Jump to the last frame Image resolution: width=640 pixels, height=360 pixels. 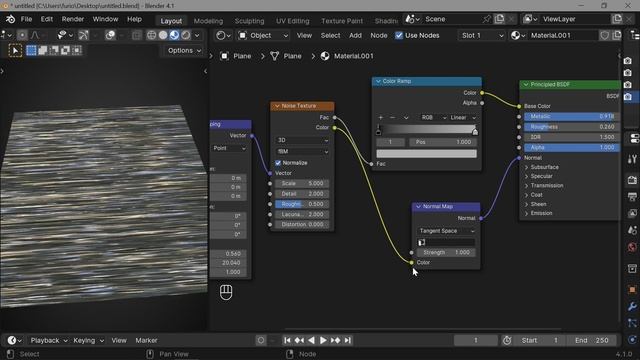347,340
